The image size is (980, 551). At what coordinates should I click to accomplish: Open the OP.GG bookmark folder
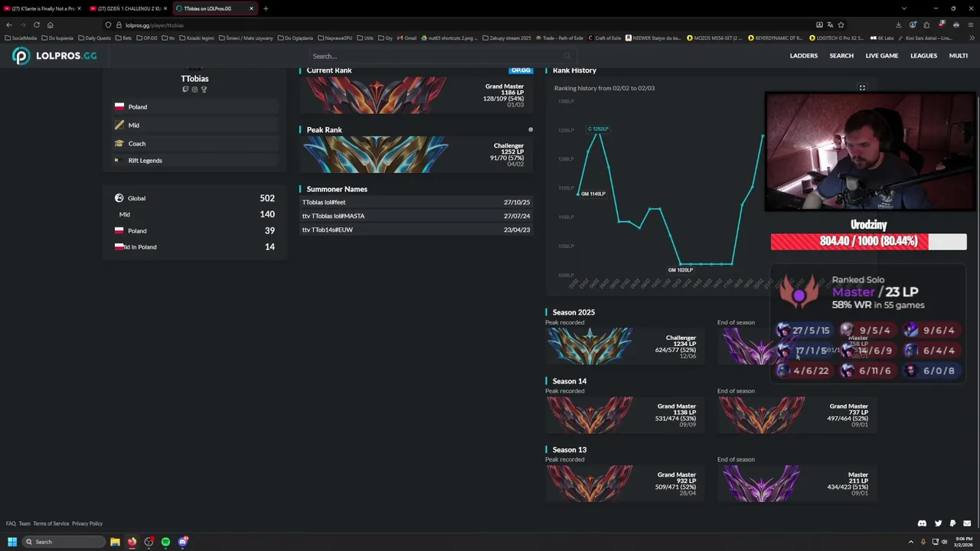[x=147, y=37]
